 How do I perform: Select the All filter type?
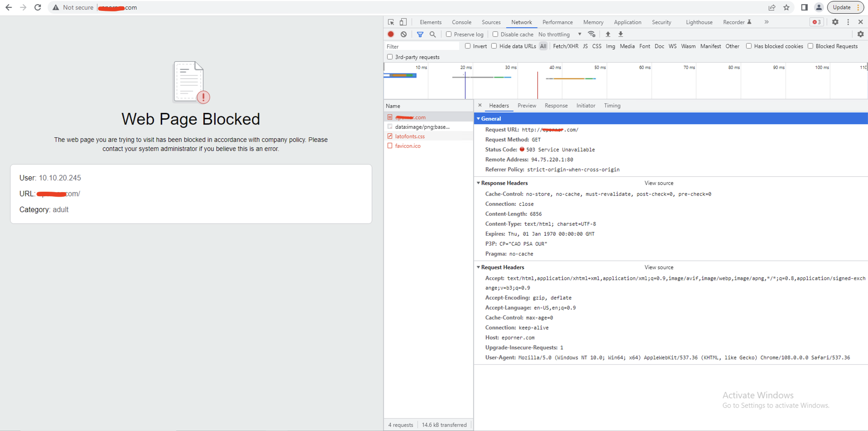(543, 46)
